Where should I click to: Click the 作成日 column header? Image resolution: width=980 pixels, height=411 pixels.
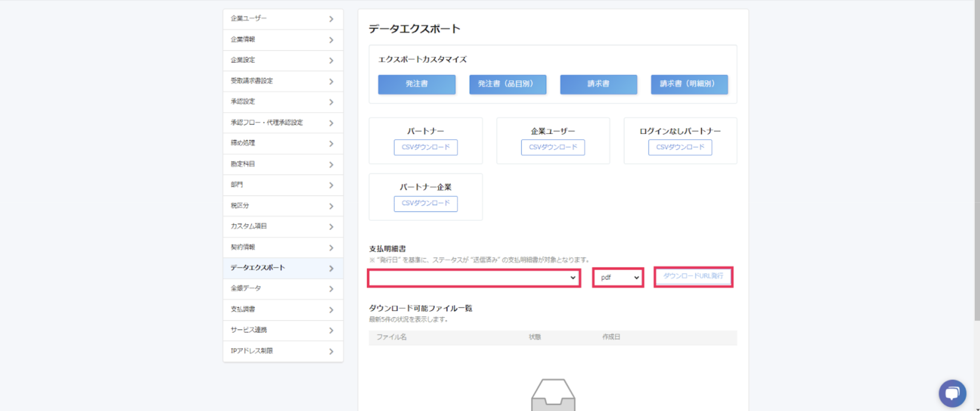click(x=611, y=337)
